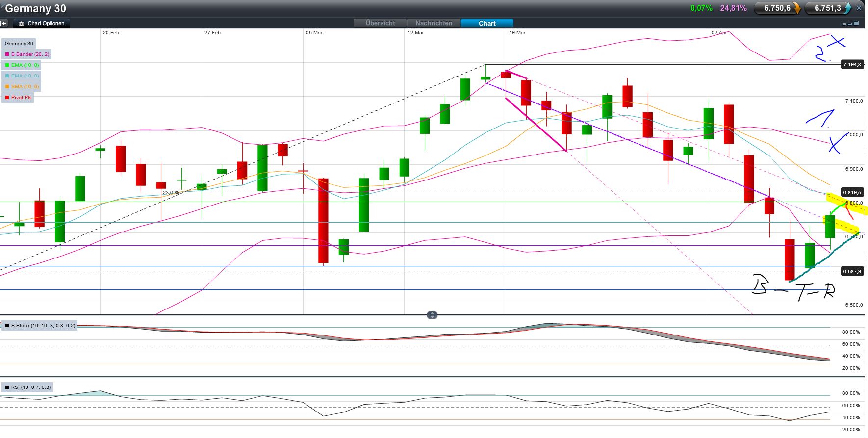Viewport: 868px width, 438px height.
Task: Click the orange down arrow on sell price
Action: click(x=796, y=8)
